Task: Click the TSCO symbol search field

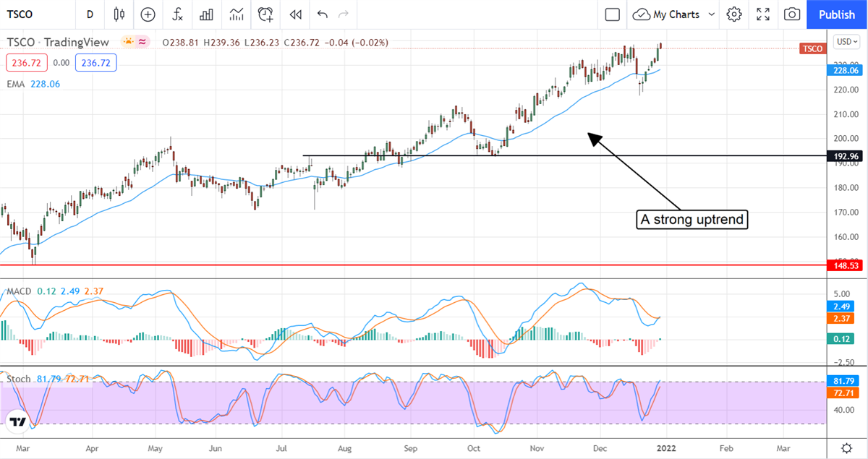Action: [x=29, y=14]
